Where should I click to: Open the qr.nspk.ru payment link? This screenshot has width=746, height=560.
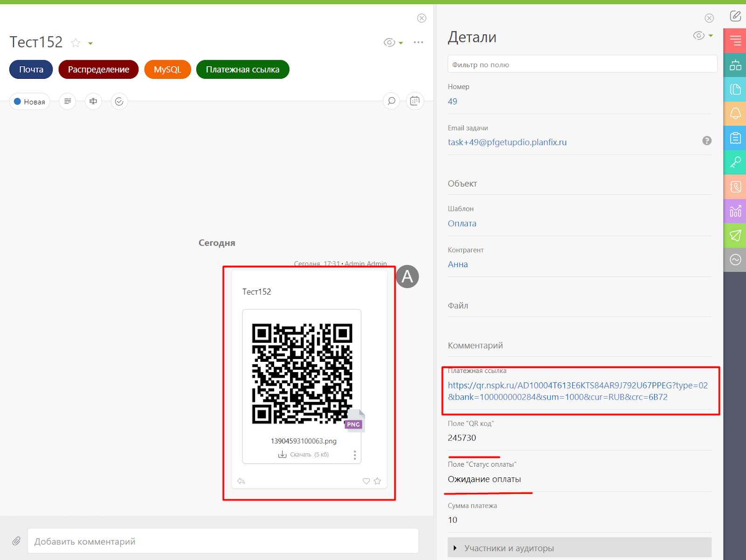click(578, 391)
